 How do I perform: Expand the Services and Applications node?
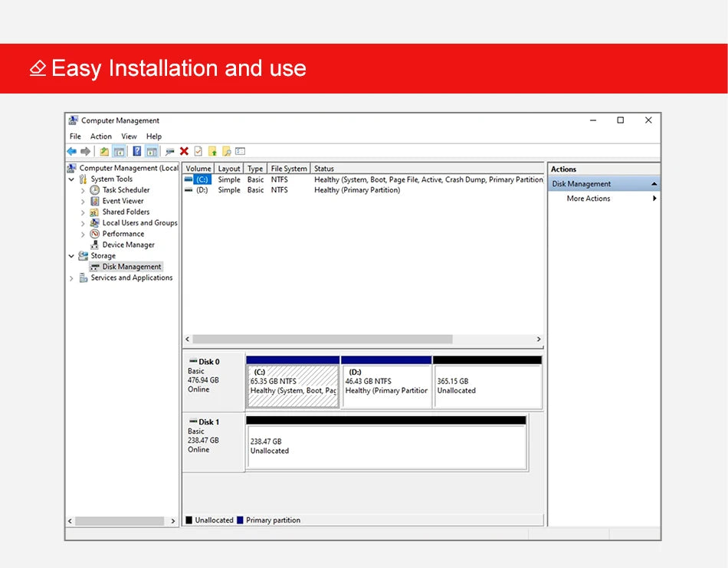coord(72,278)
